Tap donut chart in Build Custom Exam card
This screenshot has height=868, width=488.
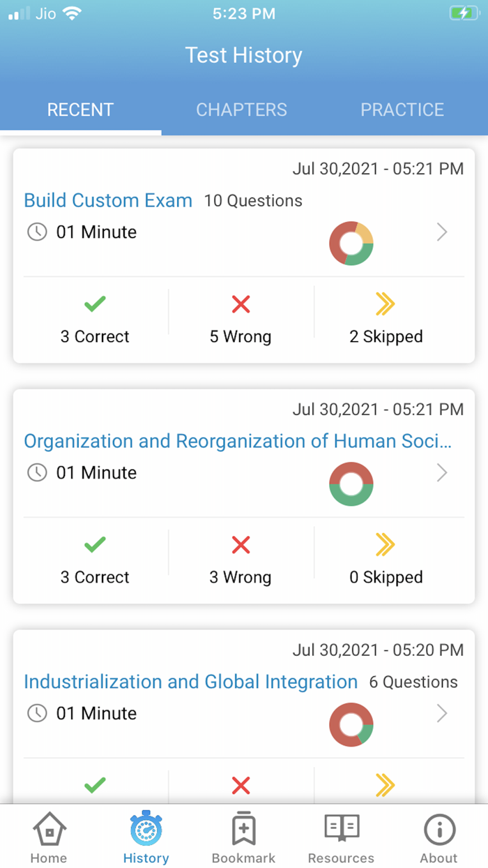point(351,244)
